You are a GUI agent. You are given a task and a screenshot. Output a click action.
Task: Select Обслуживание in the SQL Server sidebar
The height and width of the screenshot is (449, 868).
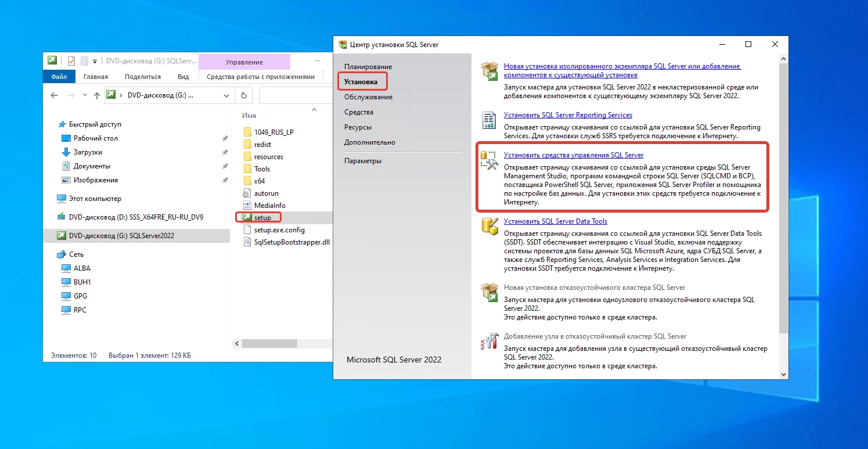[x=368, y=97]
